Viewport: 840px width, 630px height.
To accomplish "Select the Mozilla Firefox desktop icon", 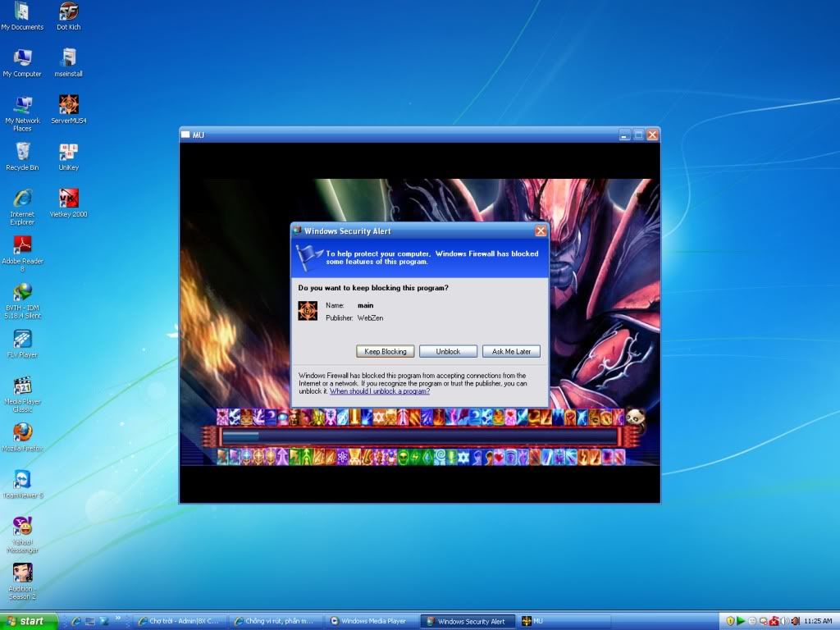I will click(22, 437).
